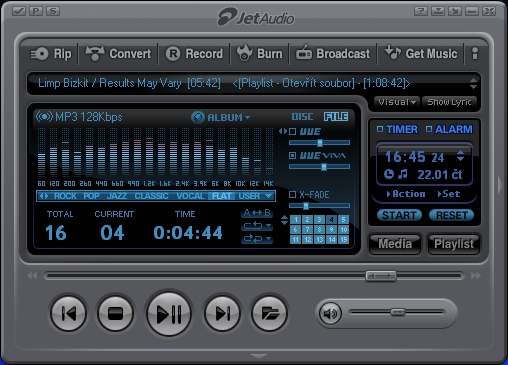Viewport: 508px width, 365px height.
Task: Select the USER equalizer preset
Action: click(x=249, y=196)
